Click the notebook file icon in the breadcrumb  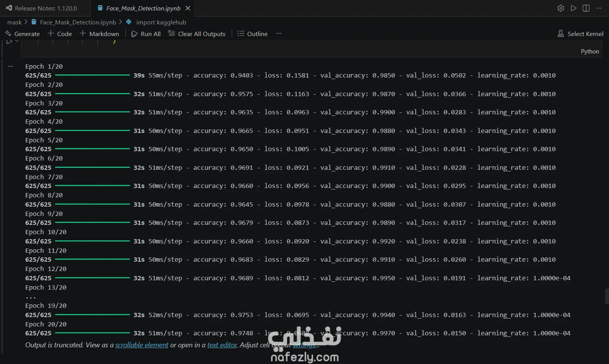pyautogui.click(x=34, y=22)
